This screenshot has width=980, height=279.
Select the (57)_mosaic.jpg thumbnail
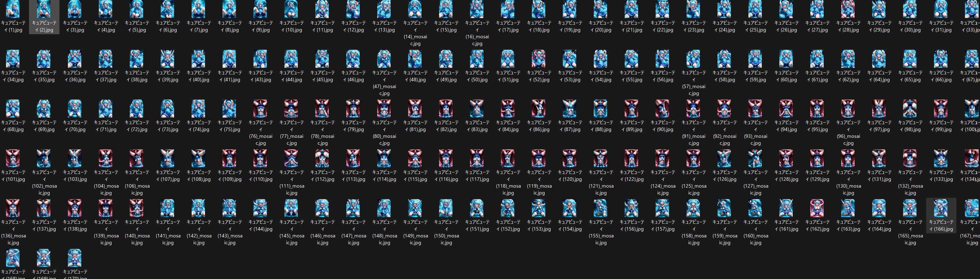[694, 59]
